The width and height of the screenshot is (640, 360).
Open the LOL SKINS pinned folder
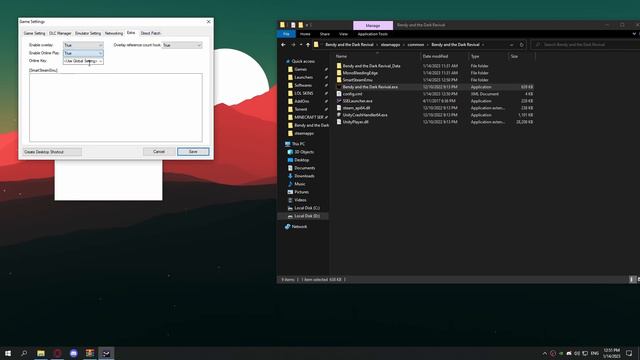tap(303, 93)
